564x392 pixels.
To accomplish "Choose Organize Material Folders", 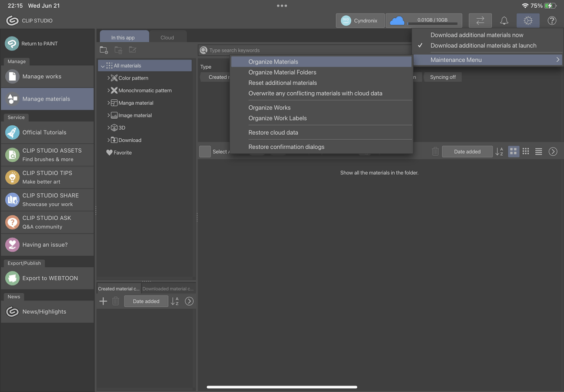I will [321, 72].
